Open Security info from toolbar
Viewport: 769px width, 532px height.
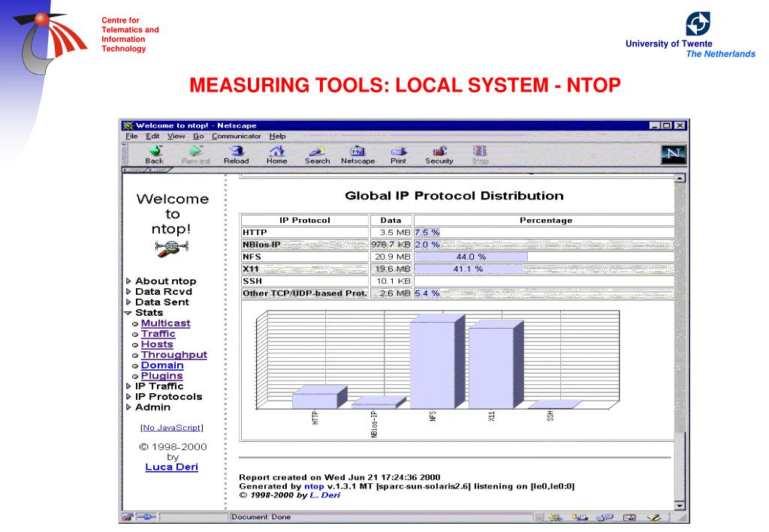pos(439,155)
